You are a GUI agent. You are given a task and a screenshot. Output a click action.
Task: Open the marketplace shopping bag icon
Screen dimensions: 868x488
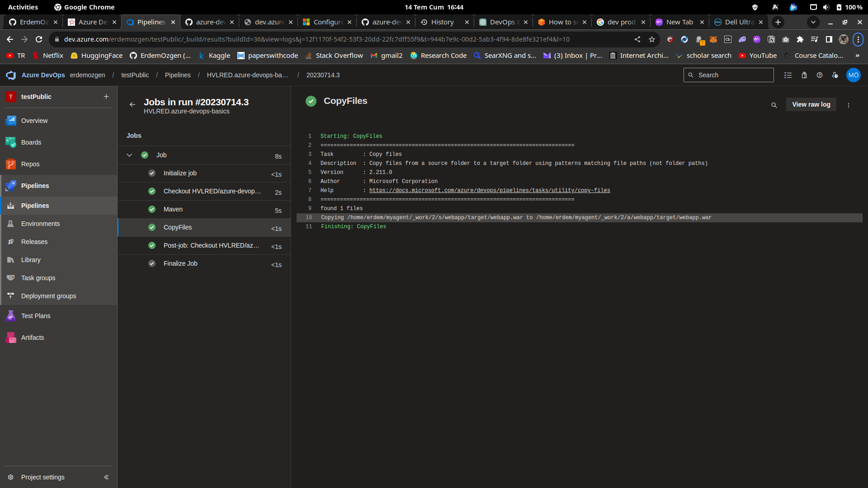click(804, 75)
